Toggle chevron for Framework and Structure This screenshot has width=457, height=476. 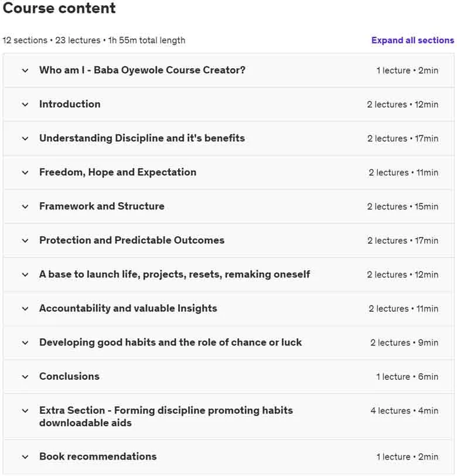tap(25, 207)
